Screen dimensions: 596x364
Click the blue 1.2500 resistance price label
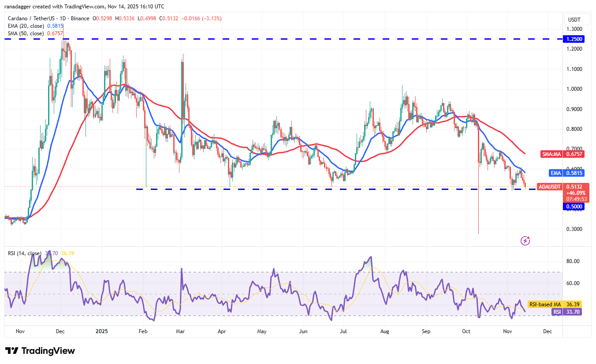(x=574, y=39)
